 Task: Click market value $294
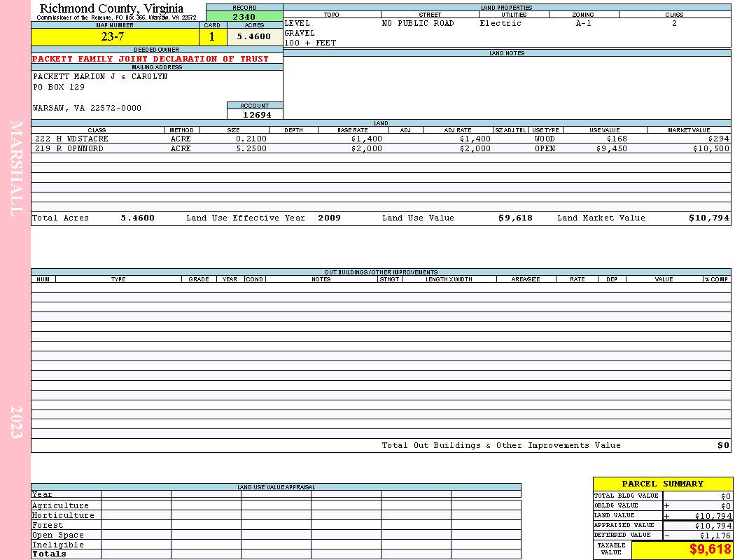click(719, 139)
